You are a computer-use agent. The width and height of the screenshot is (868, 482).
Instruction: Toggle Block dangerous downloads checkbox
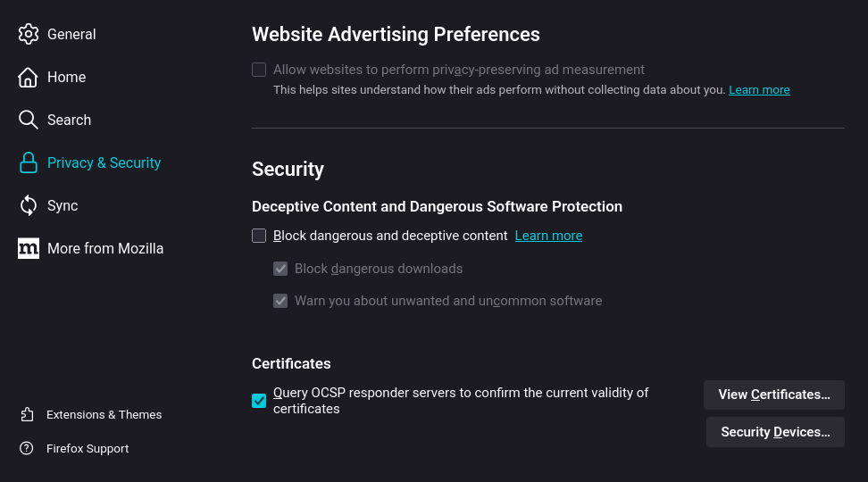(x=280, y=269)
